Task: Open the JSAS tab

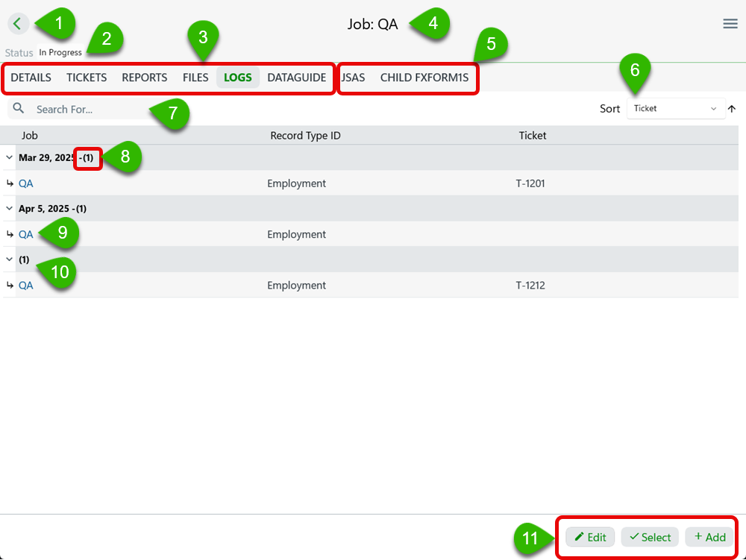Action: (353, 78)
